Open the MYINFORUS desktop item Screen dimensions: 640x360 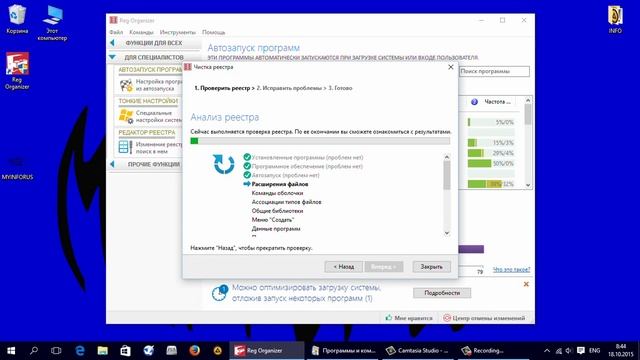coord(17,167)
